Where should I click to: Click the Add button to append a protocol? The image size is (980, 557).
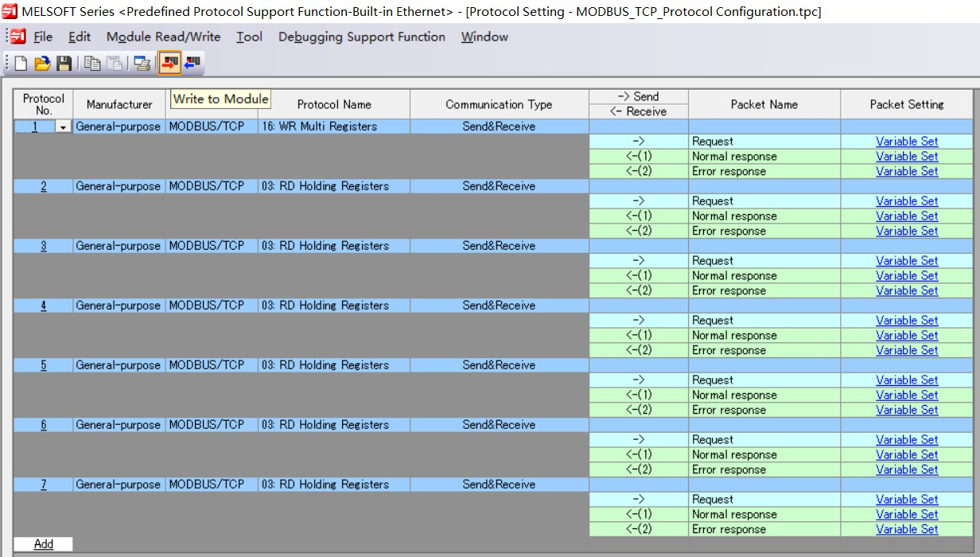43,543
